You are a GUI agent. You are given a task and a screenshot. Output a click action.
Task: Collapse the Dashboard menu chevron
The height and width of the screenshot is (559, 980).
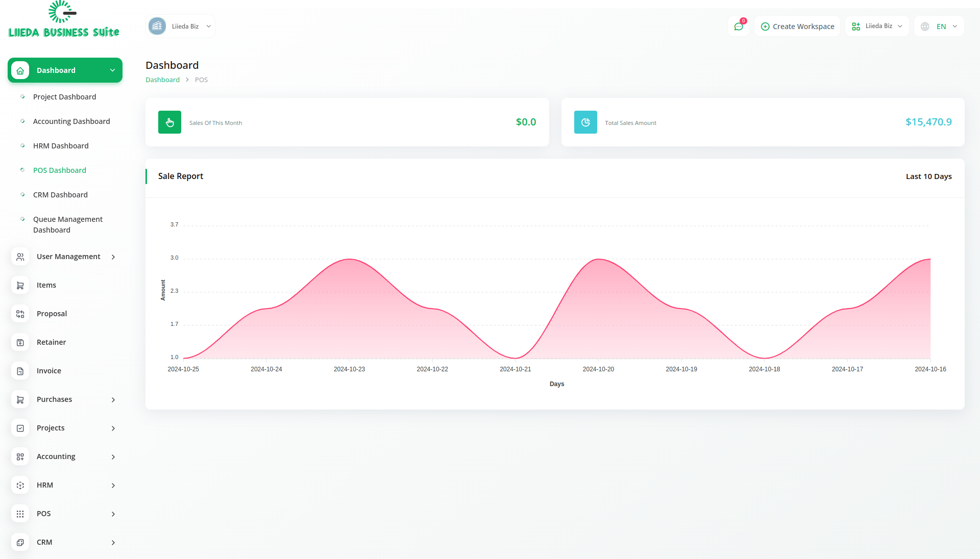tap(112, 70)
